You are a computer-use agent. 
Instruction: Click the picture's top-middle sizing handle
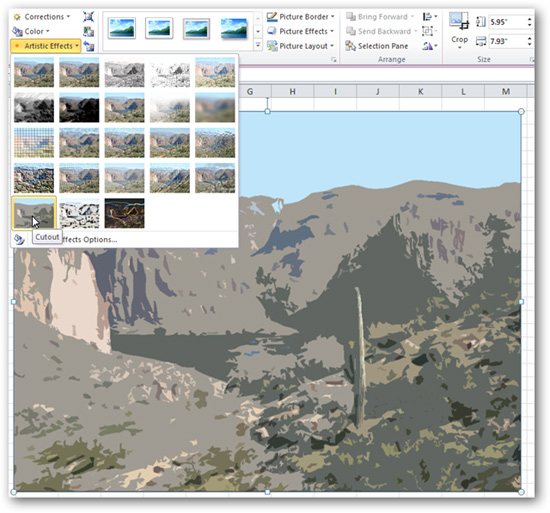click(267, 112)
